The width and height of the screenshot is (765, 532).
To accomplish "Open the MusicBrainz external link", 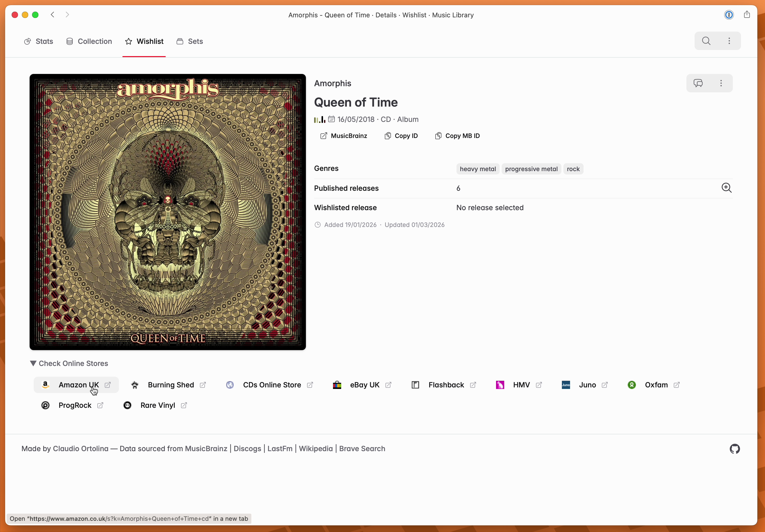I will [343, 136].
